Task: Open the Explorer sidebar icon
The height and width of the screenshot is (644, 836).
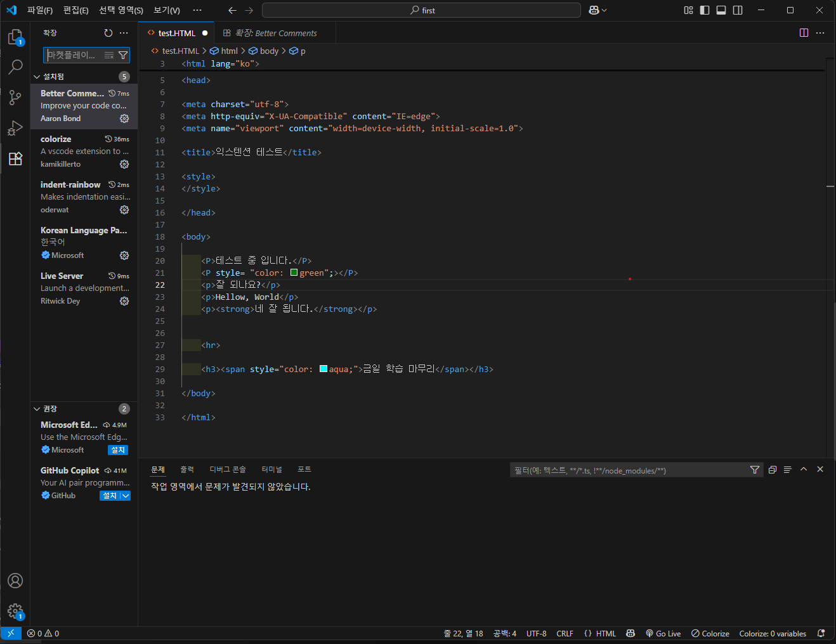Action: click(15, 37)
